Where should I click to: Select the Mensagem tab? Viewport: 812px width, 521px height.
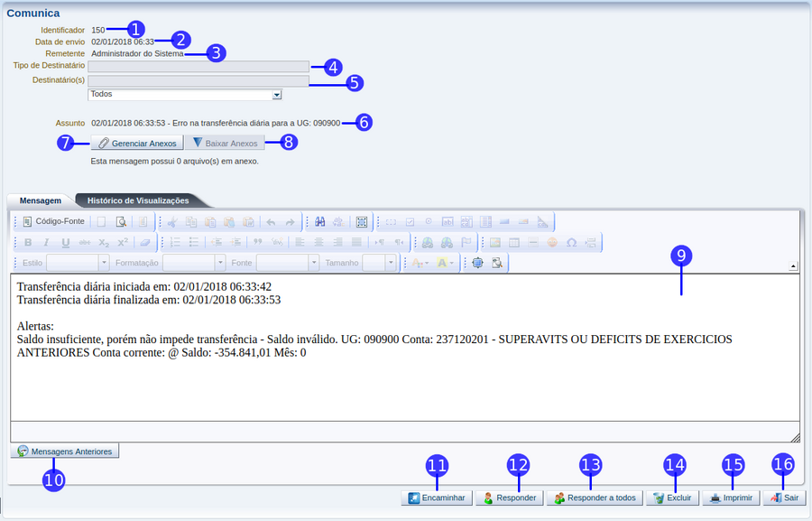pyautogui.click(x=41, y=200)
